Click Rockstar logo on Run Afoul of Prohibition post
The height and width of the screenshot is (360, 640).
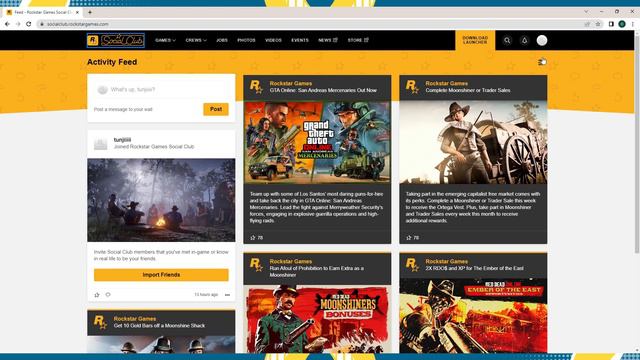tap(256, 264)
